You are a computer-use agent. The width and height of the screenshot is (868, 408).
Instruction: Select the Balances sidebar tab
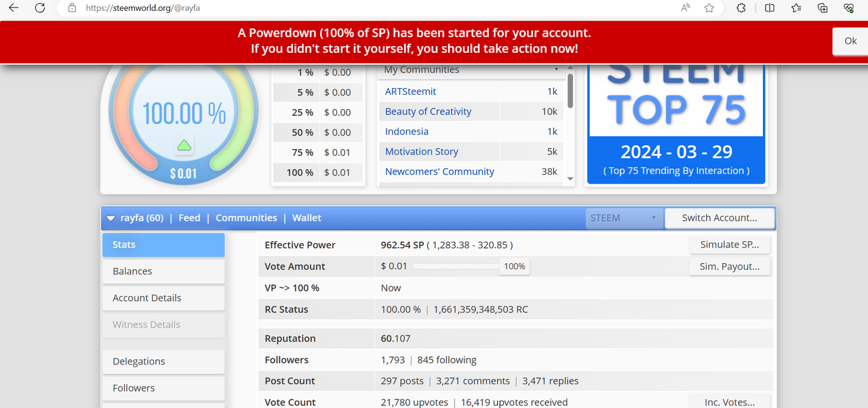tap(163, 271)
